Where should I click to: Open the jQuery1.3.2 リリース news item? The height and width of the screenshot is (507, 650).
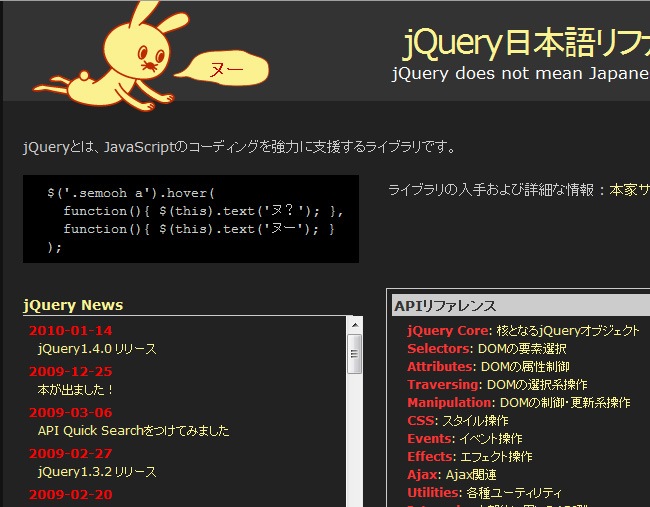click(97, 472)
